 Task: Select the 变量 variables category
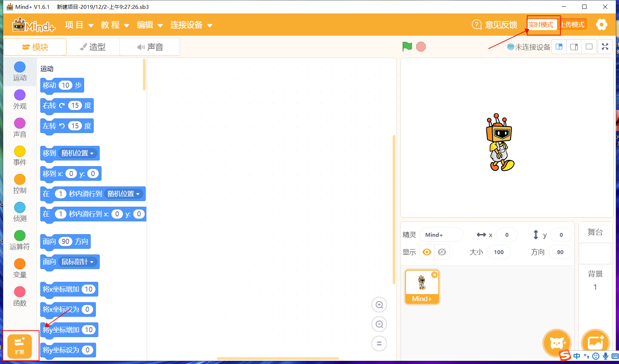pyautogui.click(x=20, y=268)
